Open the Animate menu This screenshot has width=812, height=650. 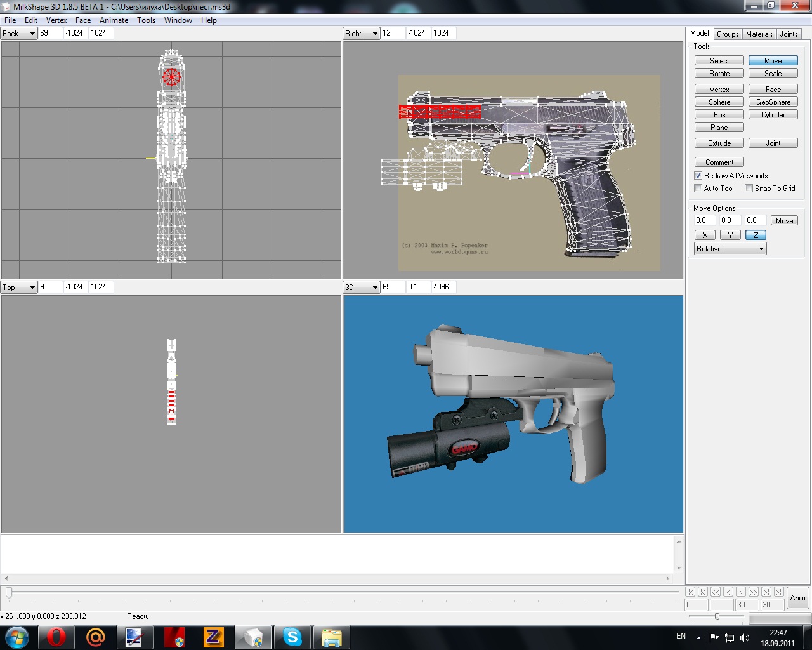(114, 20)
